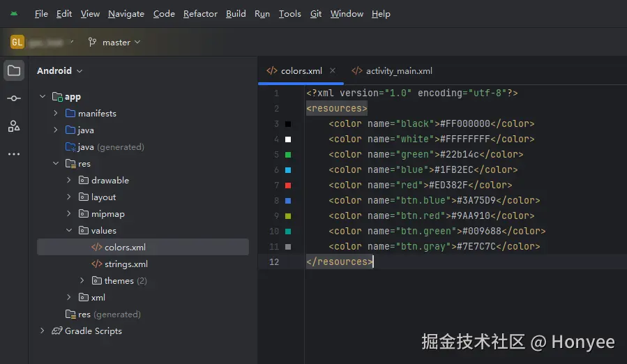Collapse the res folder arrow
627x364 pixels.
56,163
